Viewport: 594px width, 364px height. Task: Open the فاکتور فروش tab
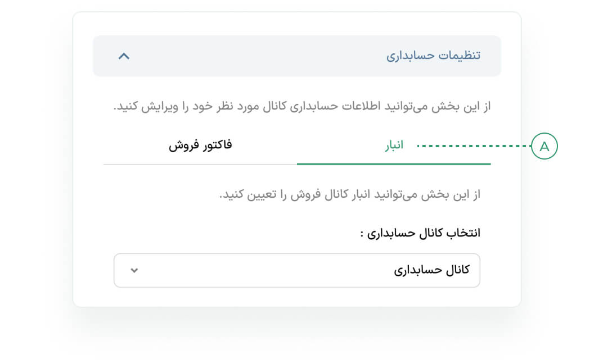200,145
